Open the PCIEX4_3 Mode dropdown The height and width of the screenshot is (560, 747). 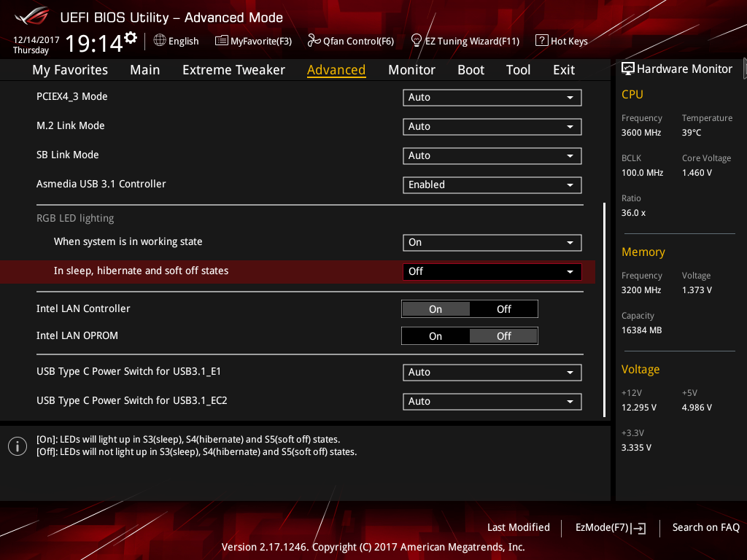(x=492, y=98)
